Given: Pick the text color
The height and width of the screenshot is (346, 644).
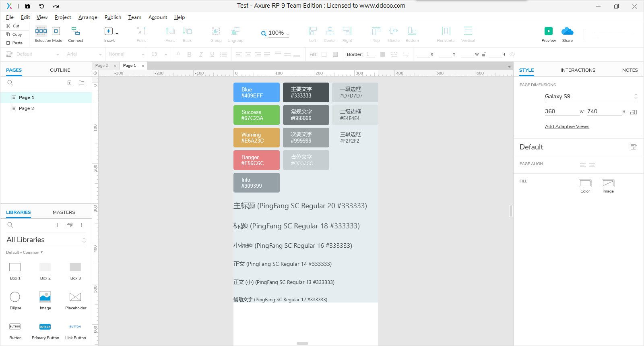Looking at the screenshot, I should 178,54.
